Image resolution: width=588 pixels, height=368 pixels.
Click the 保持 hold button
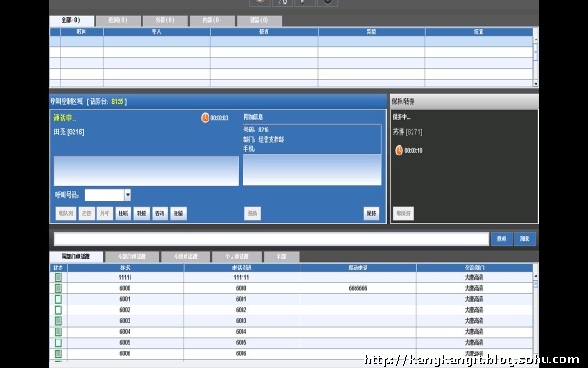click(x=371, y=213)
